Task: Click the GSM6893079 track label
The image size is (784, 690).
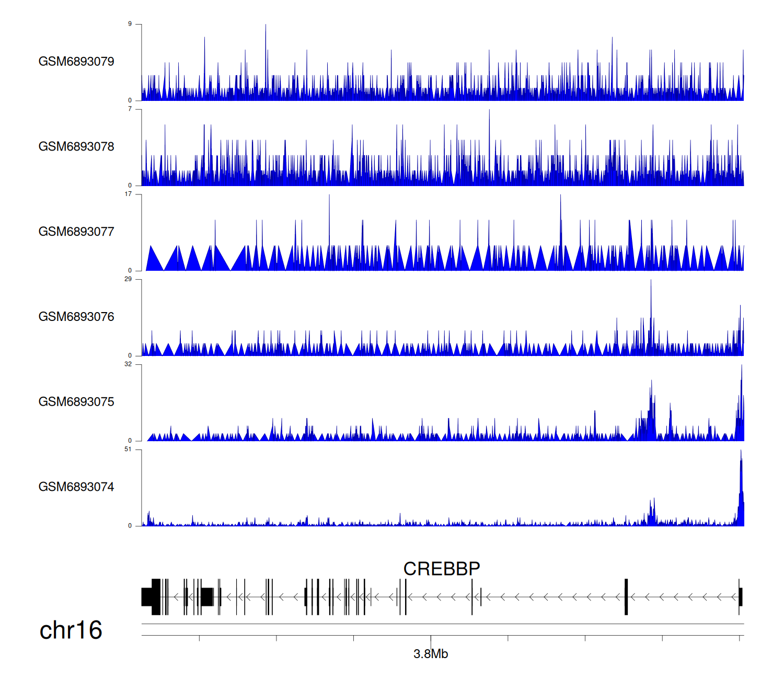Action: tap(76, 62)
